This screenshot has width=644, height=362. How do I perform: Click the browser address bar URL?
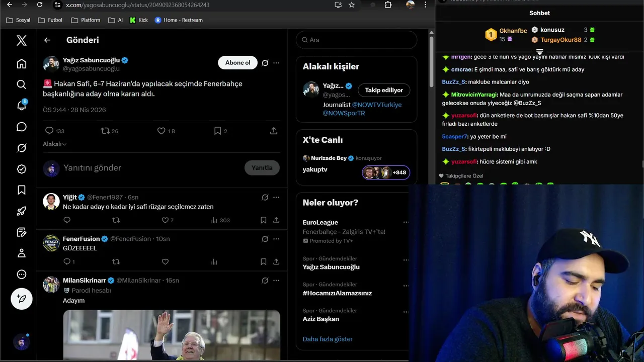(138, 5)
